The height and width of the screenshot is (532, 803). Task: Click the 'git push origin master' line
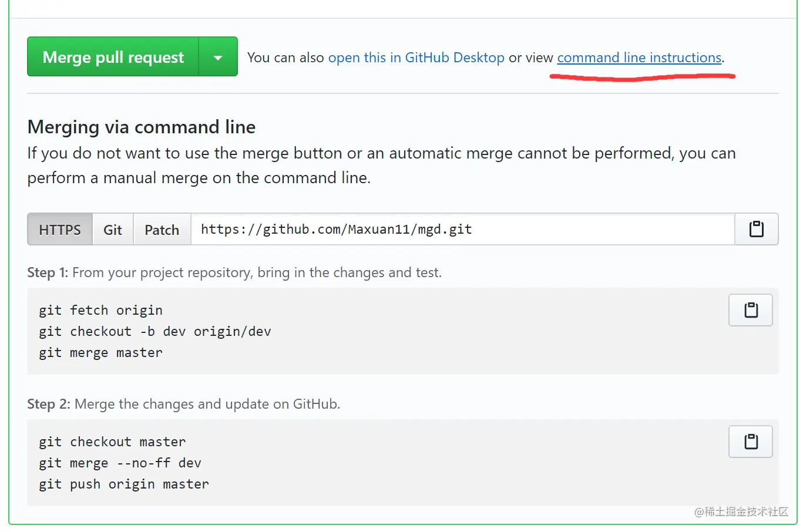[123, 484]
